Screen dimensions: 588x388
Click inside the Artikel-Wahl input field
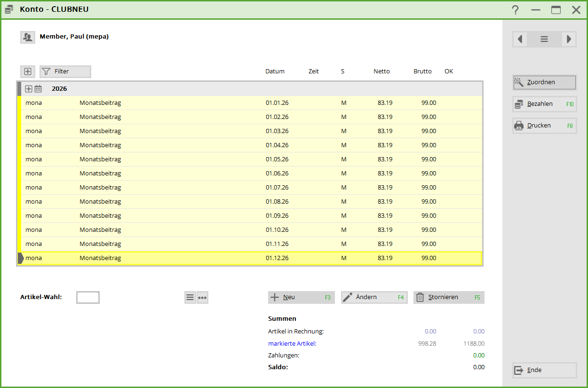point(88,297)
